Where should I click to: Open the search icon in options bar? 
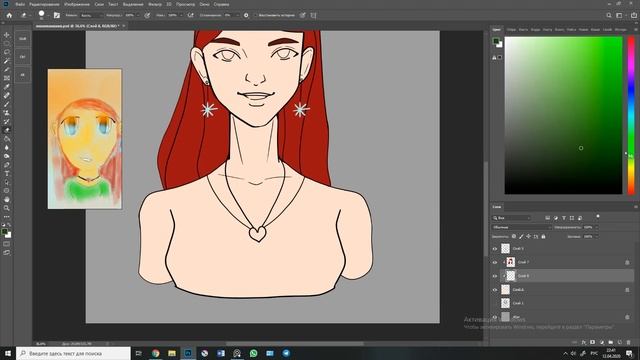[609, 16]
